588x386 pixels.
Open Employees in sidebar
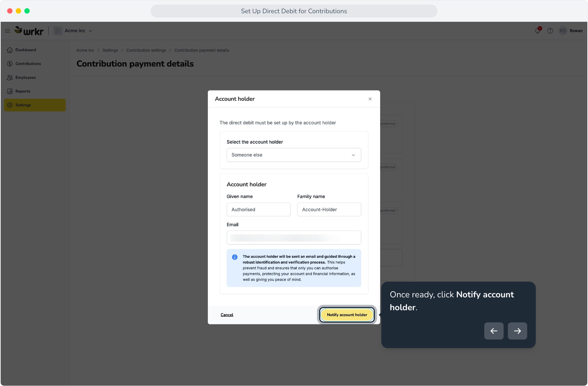tap(35, 78)
